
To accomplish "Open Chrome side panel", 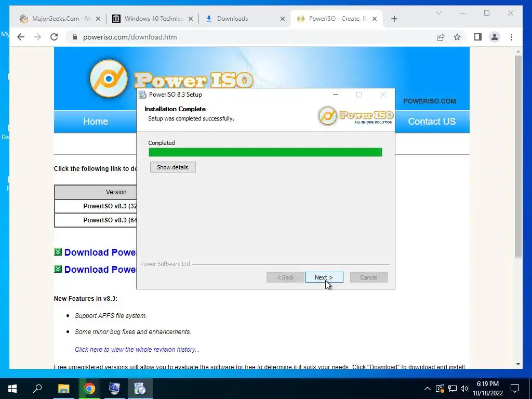I will 478,37.
